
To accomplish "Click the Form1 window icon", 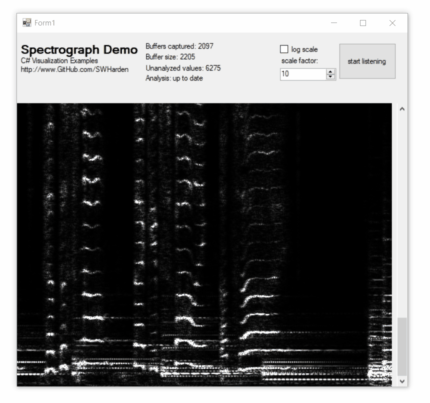I will [27, 23].
